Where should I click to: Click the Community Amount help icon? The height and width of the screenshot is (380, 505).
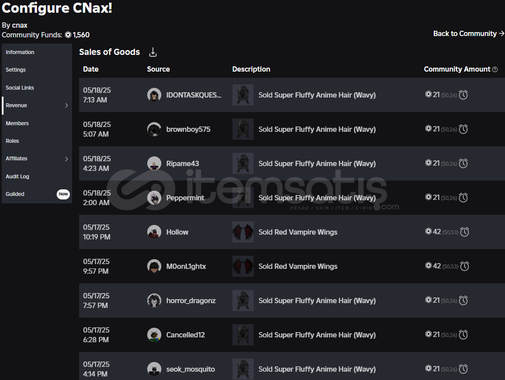coord(495,69)
